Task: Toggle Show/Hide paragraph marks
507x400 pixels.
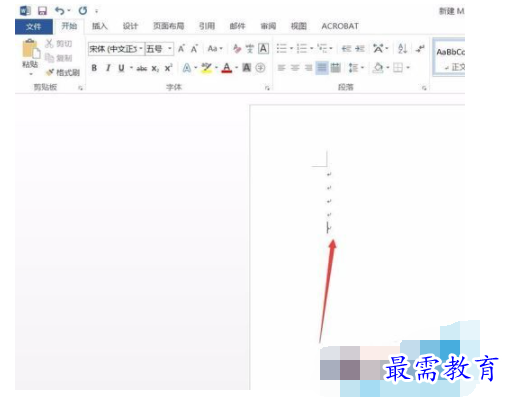Action: pyautogui.click(x=420, y=49)
